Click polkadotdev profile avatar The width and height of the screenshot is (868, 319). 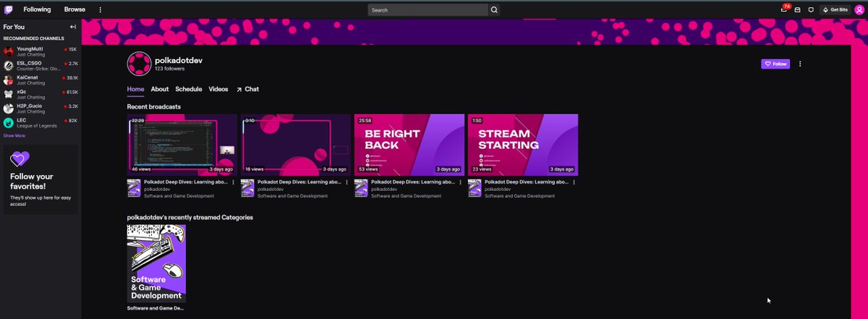139,64
